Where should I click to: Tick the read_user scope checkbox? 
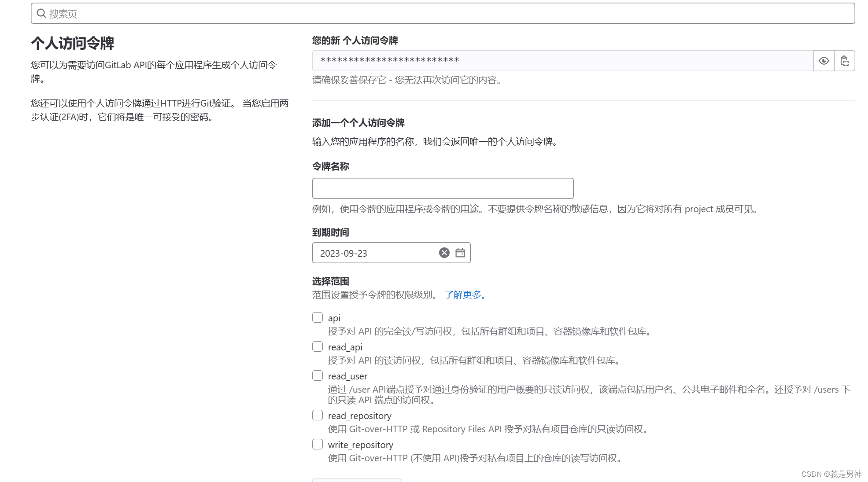point(318,375)
